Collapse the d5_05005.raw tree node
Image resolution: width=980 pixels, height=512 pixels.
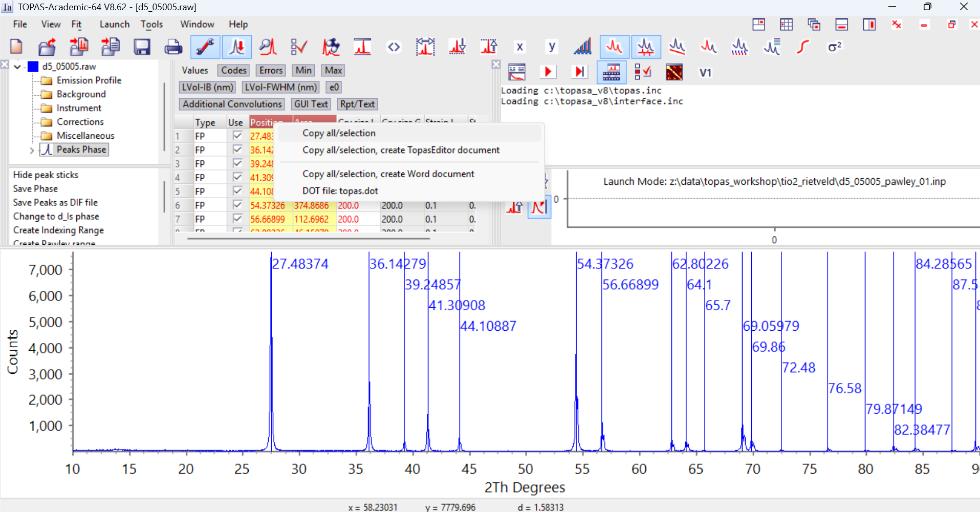click(17, 67)
